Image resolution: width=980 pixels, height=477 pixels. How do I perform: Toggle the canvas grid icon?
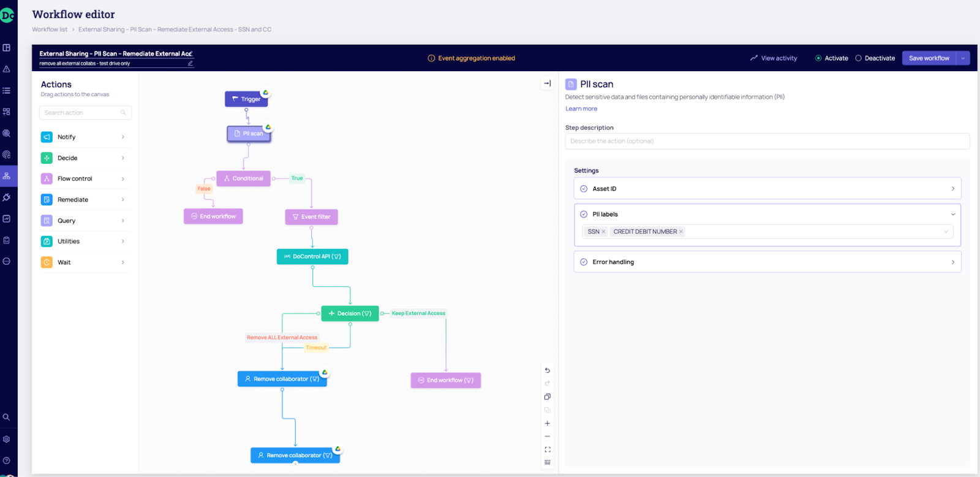[x=548, y=462]
